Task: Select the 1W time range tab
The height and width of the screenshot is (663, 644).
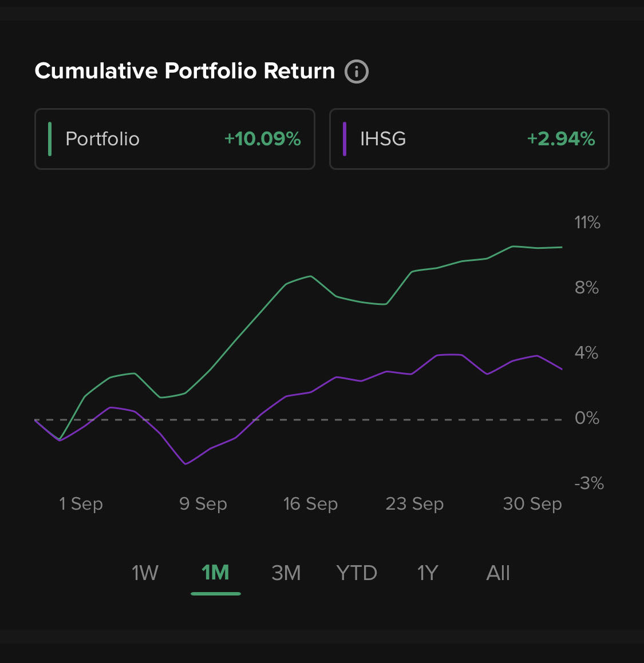Action: click(x=145, y=573)
